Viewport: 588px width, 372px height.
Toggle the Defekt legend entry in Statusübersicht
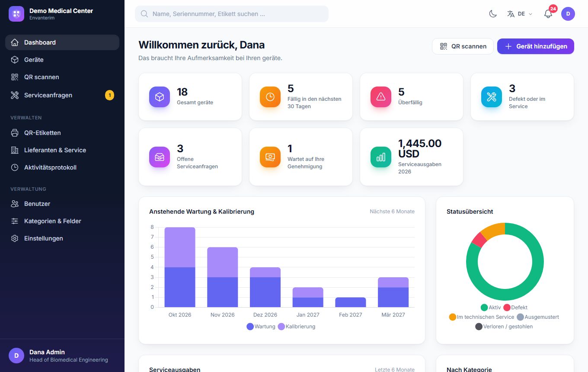[x=515, y=308]
